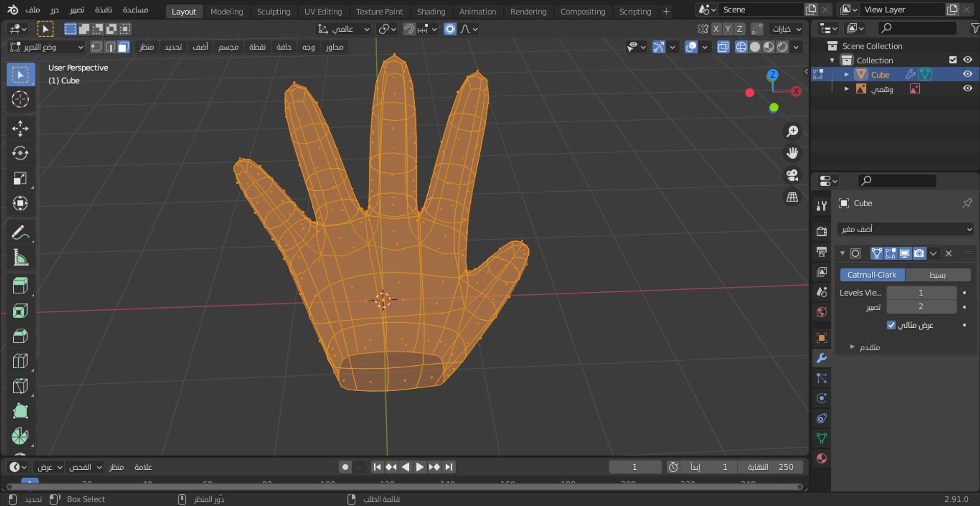Choose the Scale tool

(x=20, y=178)
